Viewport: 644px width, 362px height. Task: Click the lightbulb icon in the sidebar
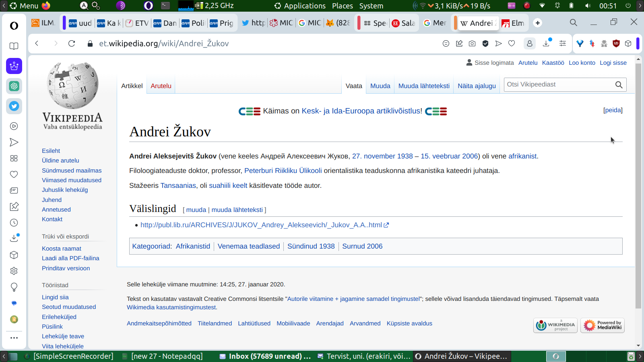[14, 287]
